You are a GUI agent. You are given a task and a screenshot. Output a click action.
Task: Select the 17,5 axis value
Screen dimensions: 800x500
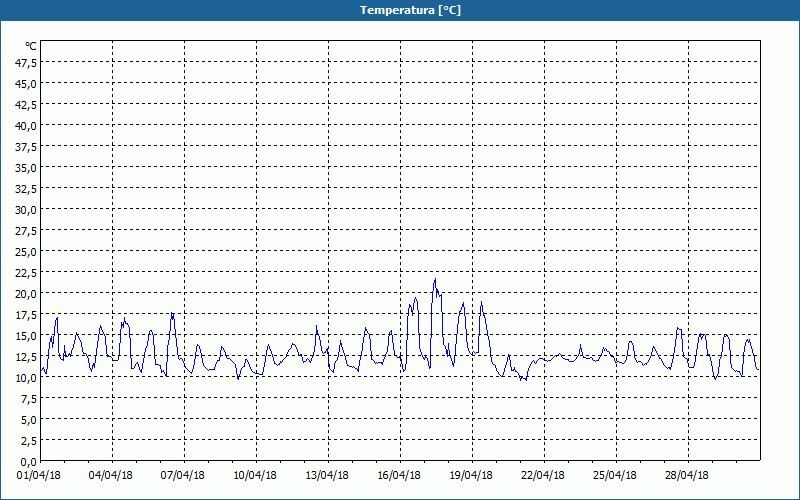pos(27,315)
